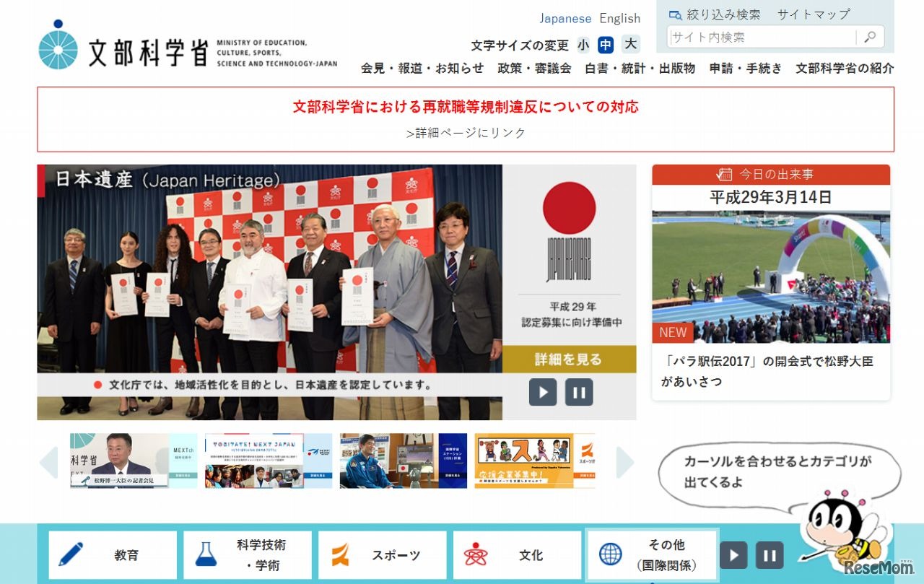Open the 申請・手続き menu
Image resolution: width=924 pixels, height=584 pixels.
(x=746, y=69)
